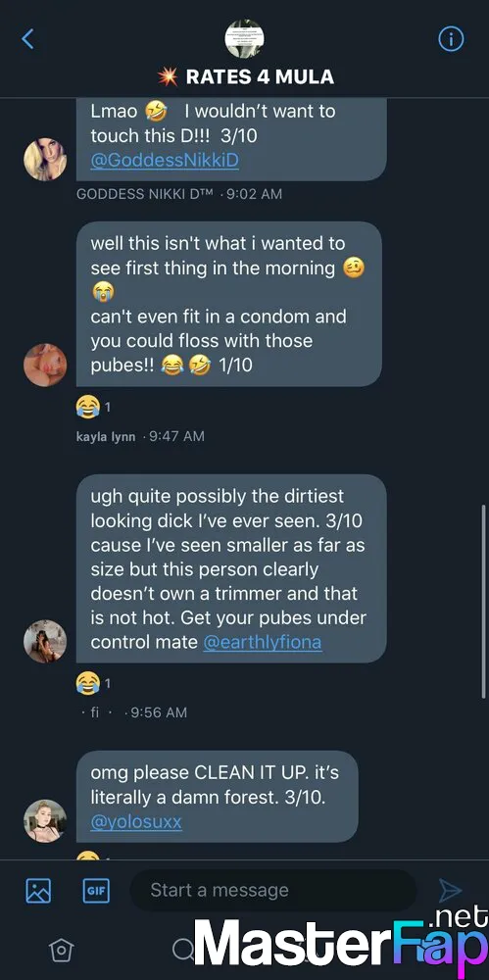Screen dimensions: 489x980
Task: Open kayla lynn's profile picture
Action: coord(45,365)
